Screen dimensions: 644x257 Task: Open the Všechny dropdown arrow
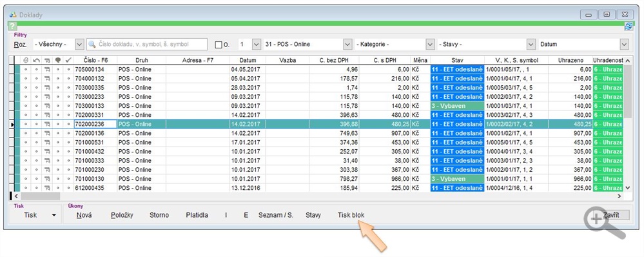tap(80, 45)
